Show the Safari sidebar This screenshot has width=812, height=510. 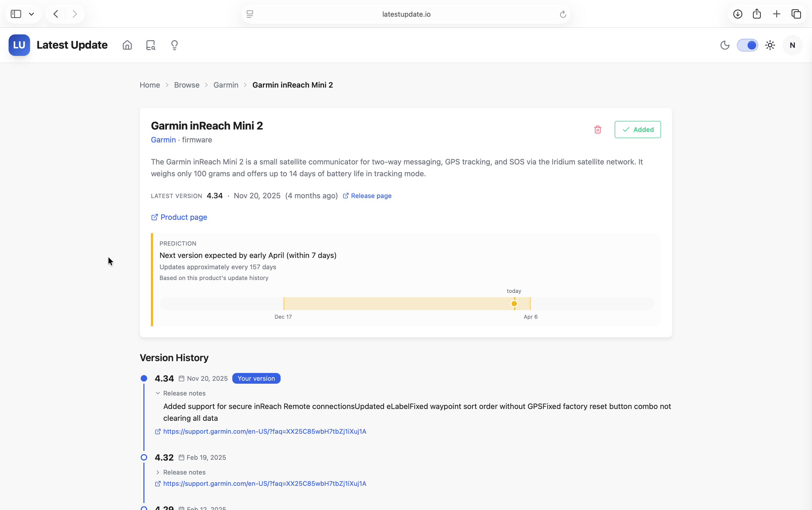(16, 14)
